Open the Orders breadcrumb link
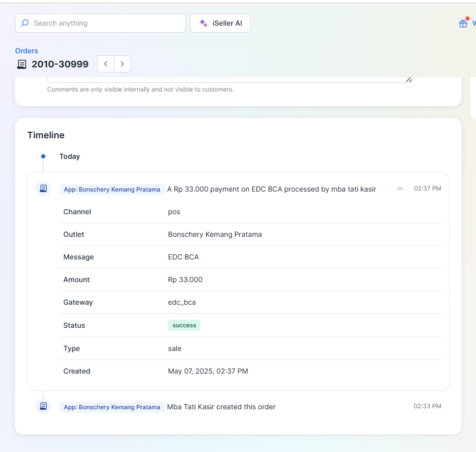 tap(27, 51)
